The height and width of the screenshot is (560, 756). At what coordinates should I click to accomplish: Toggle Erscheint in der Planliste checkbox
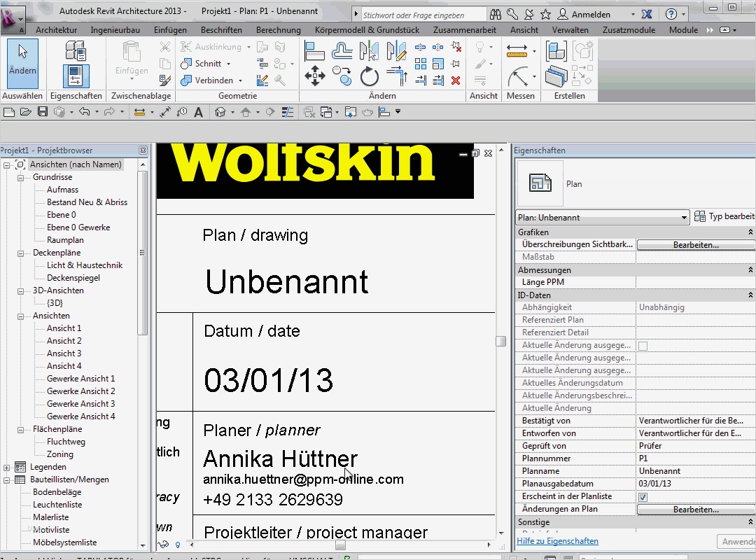pyautogui.click(x=643, y=497)
